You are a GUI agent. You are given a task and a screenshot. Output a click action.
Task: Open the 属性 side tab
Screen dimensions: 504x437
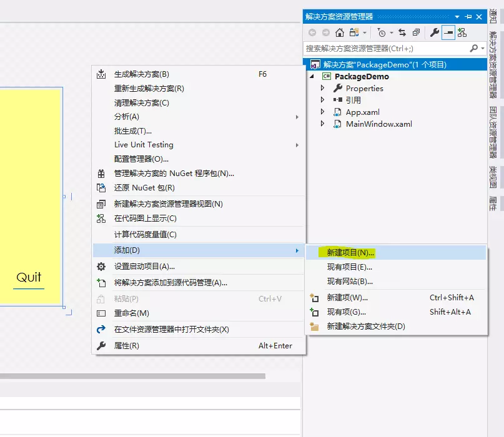coord(493,203)
